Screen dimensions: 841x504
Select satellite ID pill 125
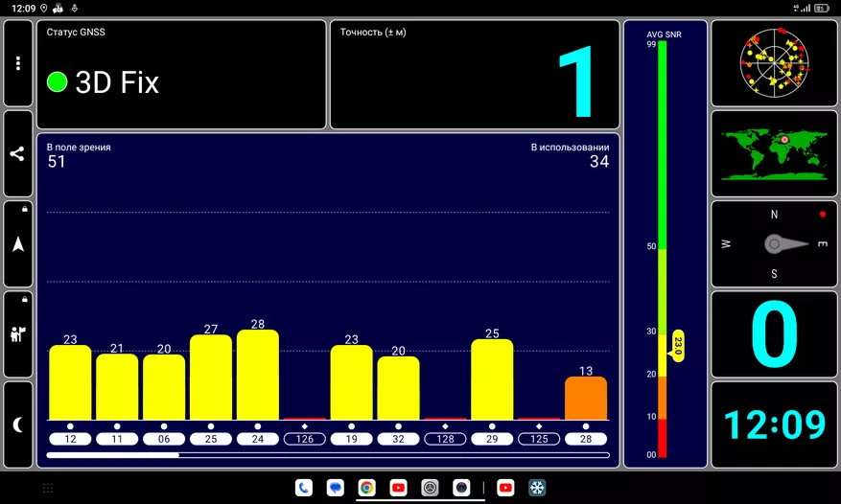(x=539, y=439)
